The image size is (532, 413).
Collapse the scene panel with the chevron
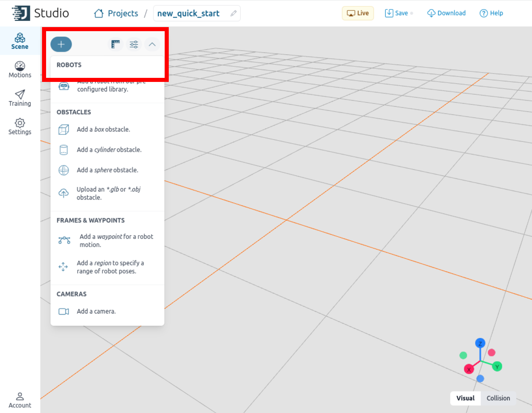click(152, 44)
